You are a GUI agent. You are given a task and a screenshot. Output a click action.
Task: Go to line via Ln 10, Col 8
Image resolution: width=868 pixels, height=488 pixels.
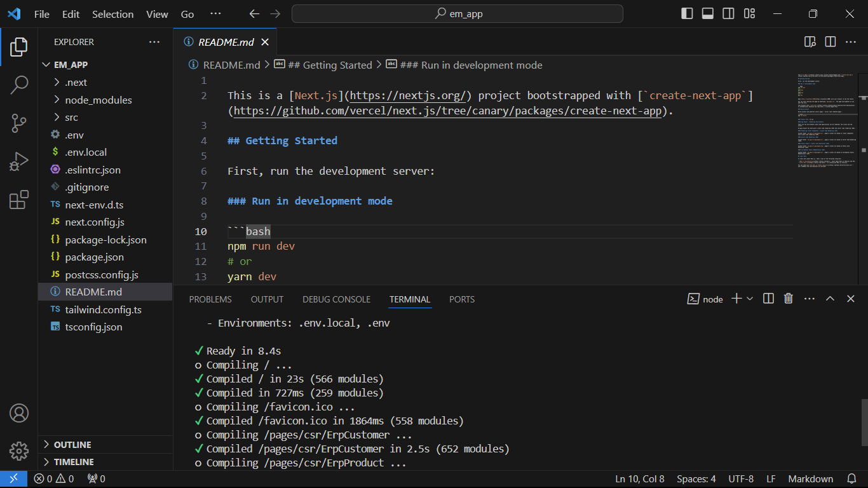point(640,479)
